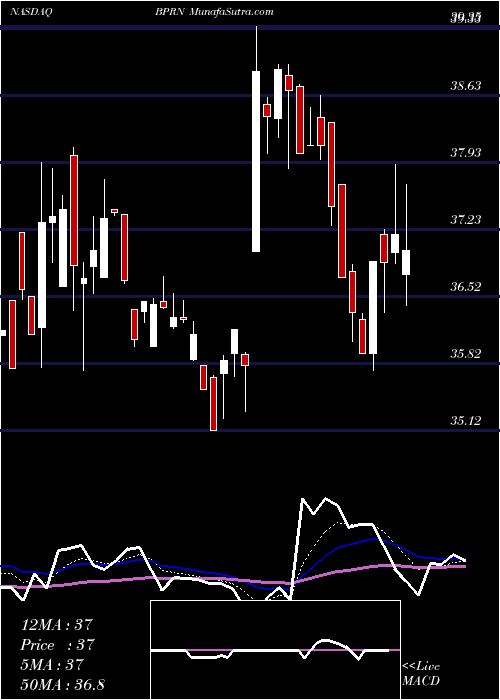Click the Live MACD label
The height and width of the screenshot is (700, 500).
tap(421, 674)
